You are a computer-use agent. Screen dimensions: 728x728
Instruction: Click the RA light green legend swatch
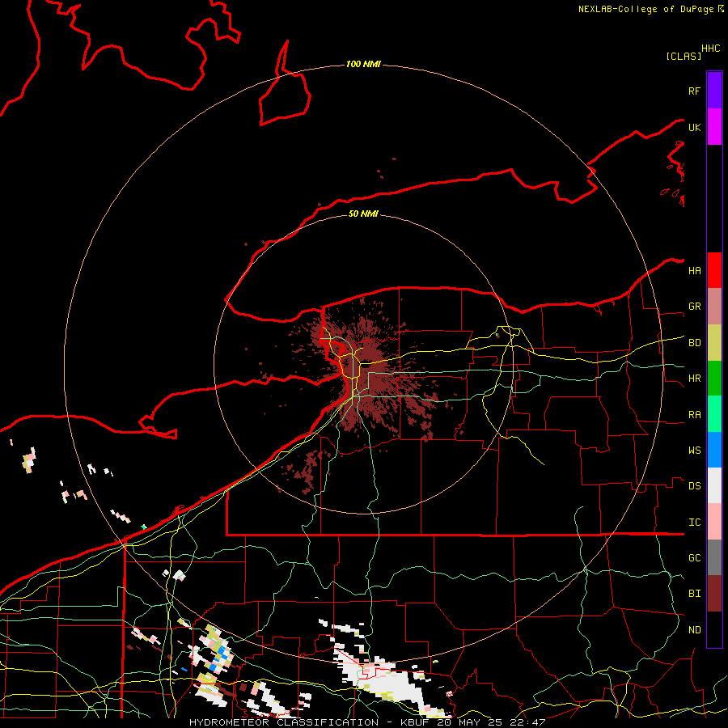pyautogui.click(x=714, y=414)
